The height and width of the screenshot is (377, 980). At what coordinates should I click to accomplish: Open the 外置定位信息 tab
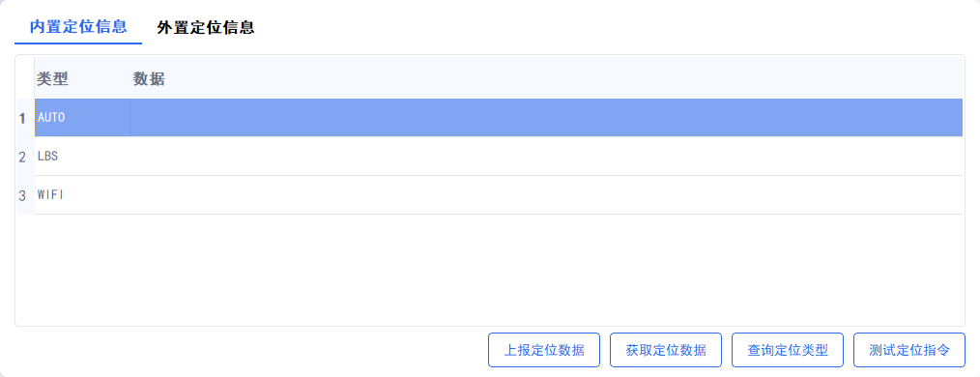coord(206,27)
